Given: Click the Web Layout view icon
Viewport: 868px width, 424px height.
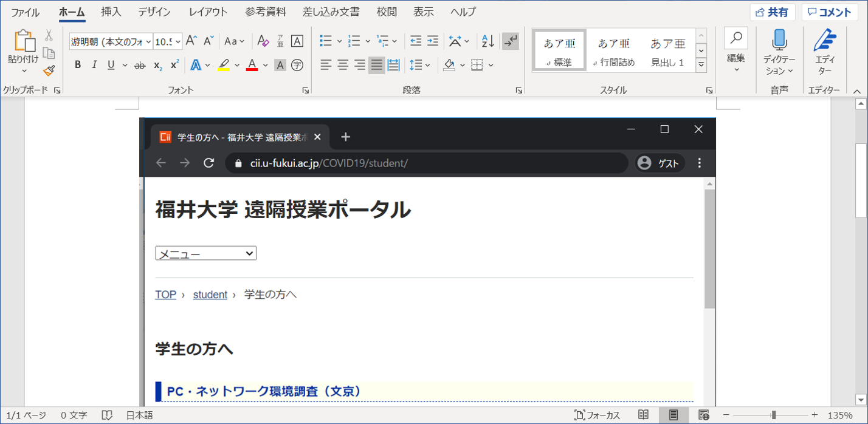Looking at the screenshot, I should click(704, 415).
